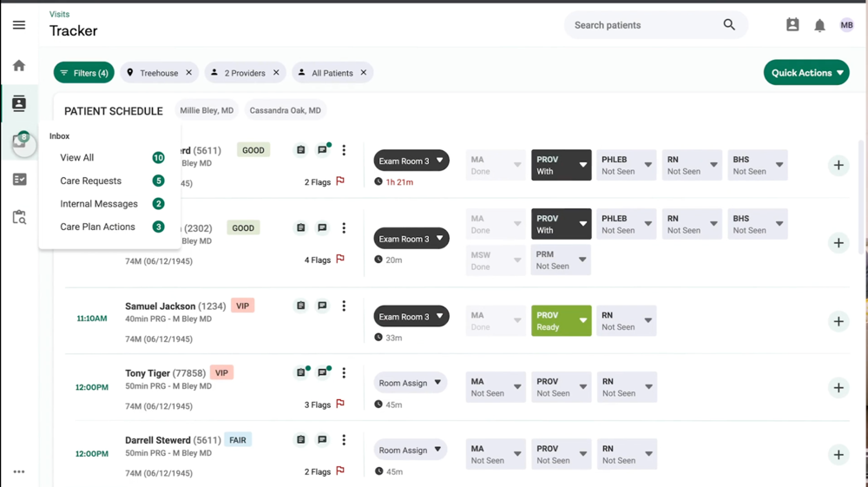Image resolution: width=868 pixels, height=487 pixels.
Task: Go to Home in the sidebar
Action: point(19,66)
